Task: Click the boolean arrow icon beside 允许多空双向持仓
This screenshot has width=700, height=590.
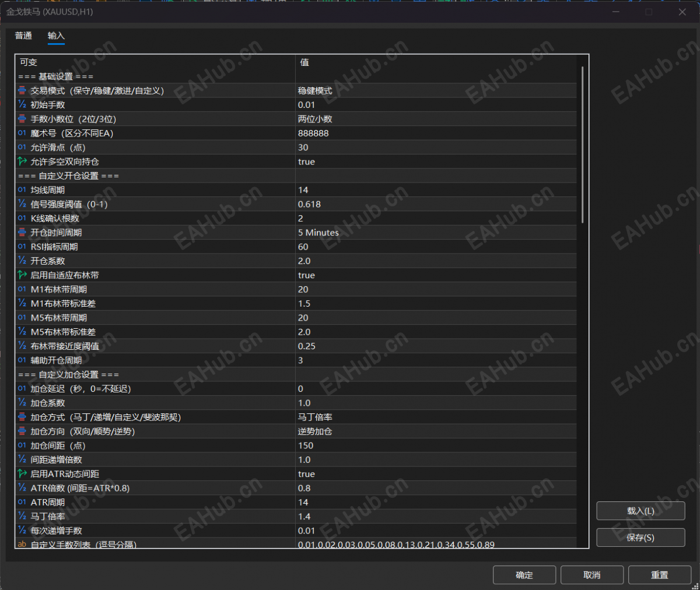Action: (x=22, y=161)
